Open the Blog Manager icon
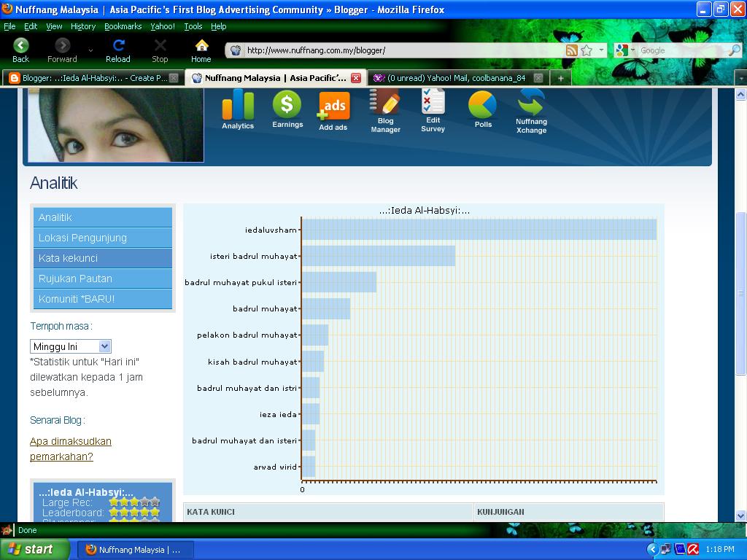 (385, 111)
